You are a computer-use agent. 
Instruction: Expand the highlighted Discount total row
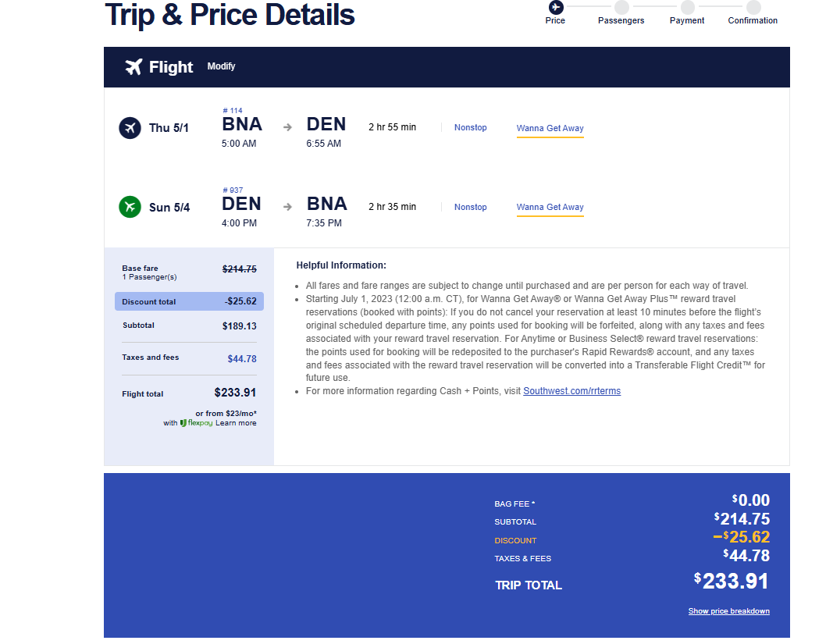[x=189, y=301]
